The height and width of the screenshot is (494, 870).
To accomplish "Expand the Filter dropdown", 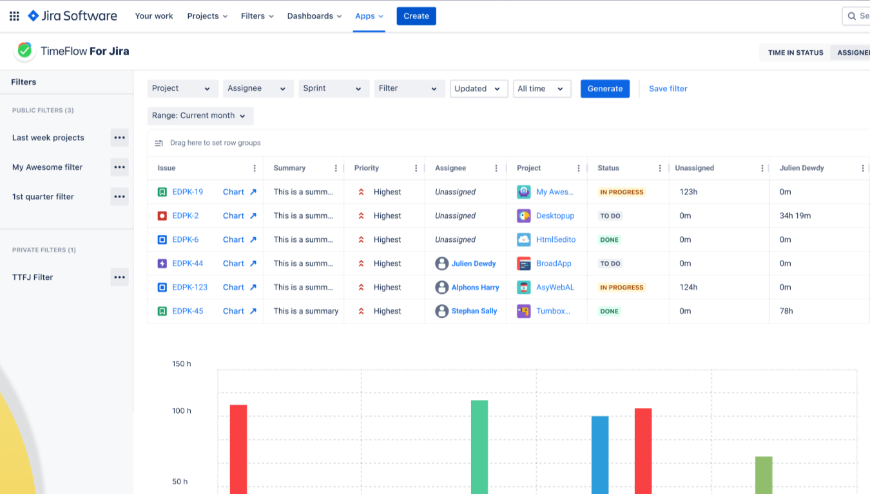I will (x=409, y=89).
